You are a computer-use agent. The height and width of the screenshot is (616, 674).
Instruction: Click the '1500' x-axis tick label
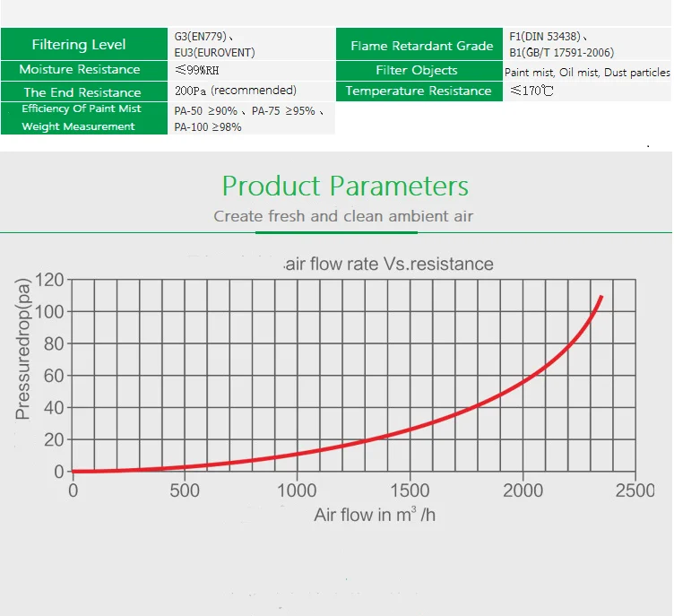pyautogui.click(x=410, y=490)
